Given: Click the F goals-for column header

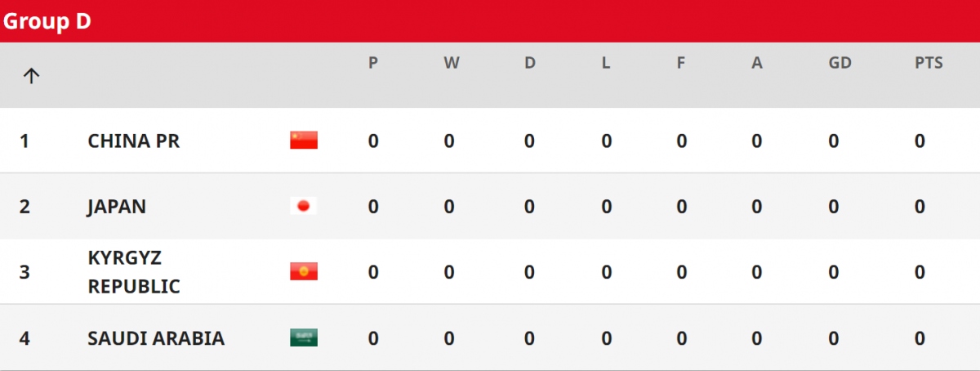Looking at the screenshot, I should [x=681, y=63].
